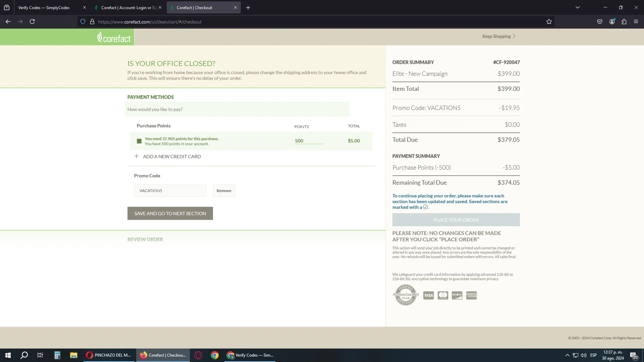Open the list all tabs dropdown
The image size is (644, 362).
pos(577,7)
